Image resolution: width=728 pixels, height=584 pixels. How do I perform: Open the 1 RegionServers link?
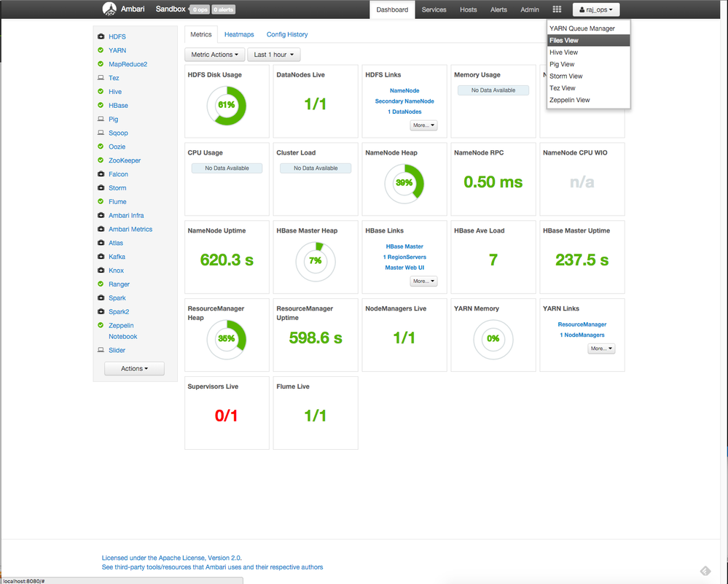404,257
